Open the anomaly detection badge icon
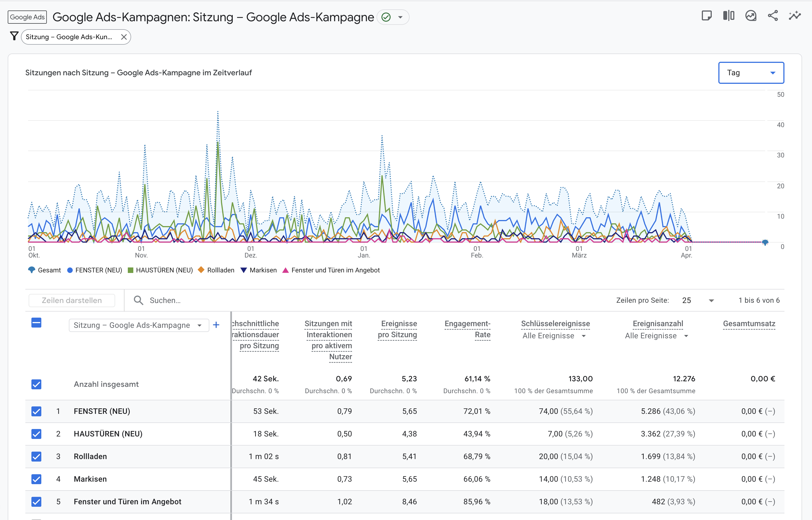Viewport: 812px width, 520px height. click(x=751, y=15)
